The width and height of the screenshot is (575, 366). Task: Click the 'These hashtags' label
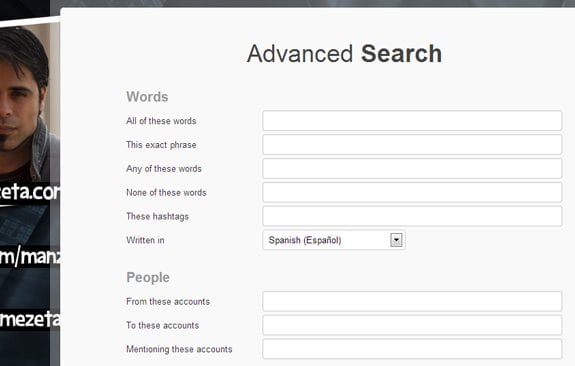157,216
